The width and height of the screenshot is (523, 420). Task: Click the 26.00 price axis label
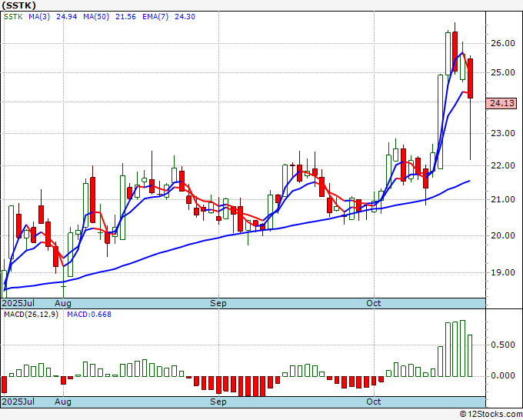tap(503, 43)
